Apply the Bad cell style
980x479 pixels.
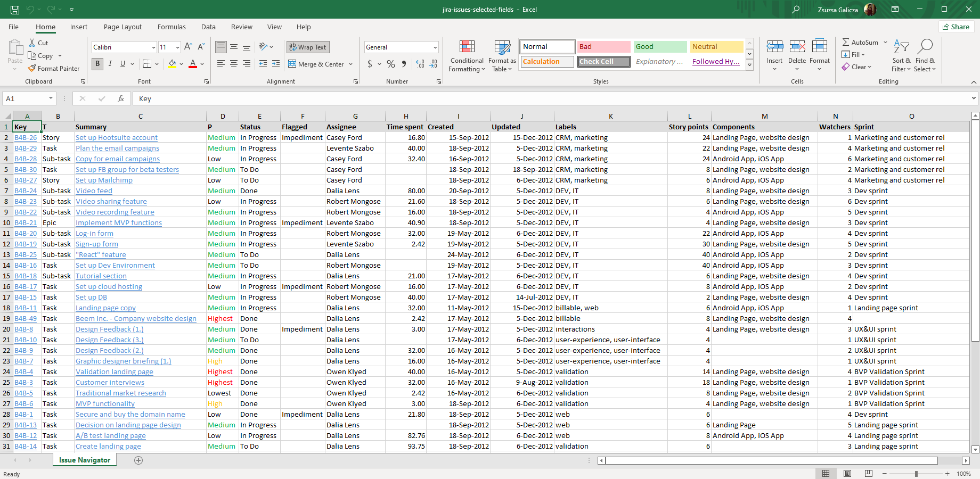tap(602, 46)
